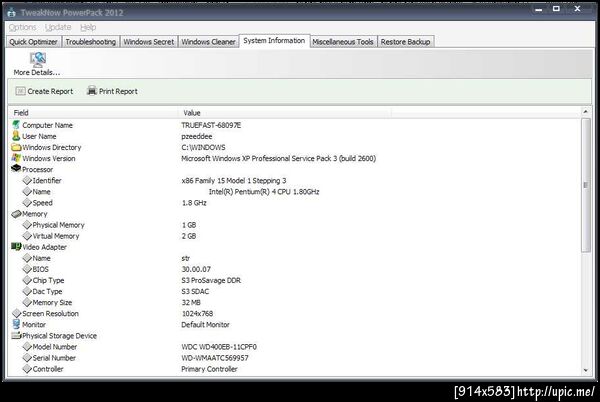
Task: Click the Physical Memory diamond icon
Action: [27, 225]
